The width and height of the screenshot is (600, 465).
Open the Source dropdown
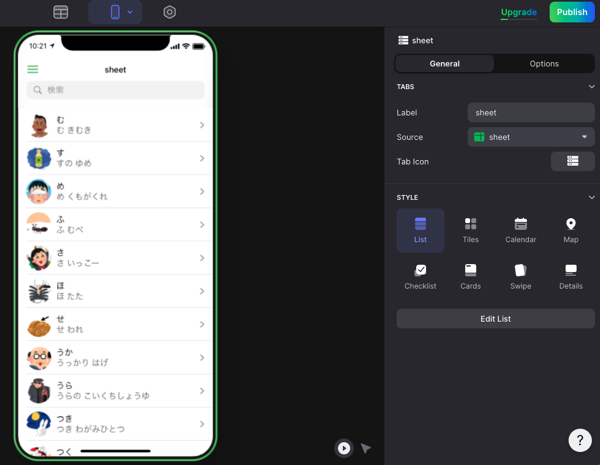pyautogui.click(x=531, y=137)
